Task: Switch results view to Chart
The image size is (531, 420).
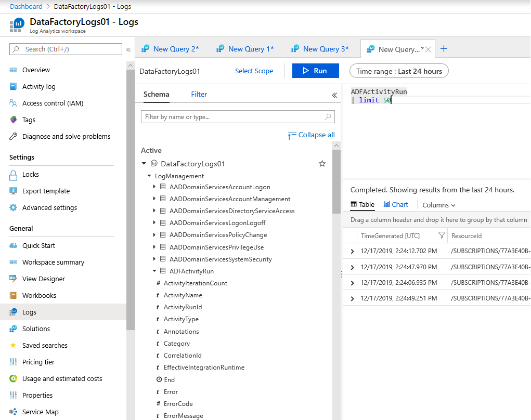Action: (x=396, y=205)
